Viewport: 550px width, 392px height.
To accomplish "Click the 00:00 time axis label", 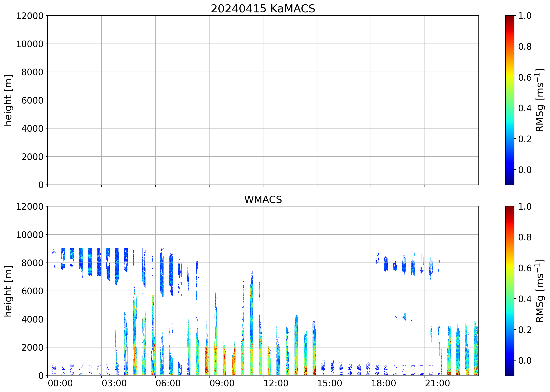I will [x=60, y=383].
